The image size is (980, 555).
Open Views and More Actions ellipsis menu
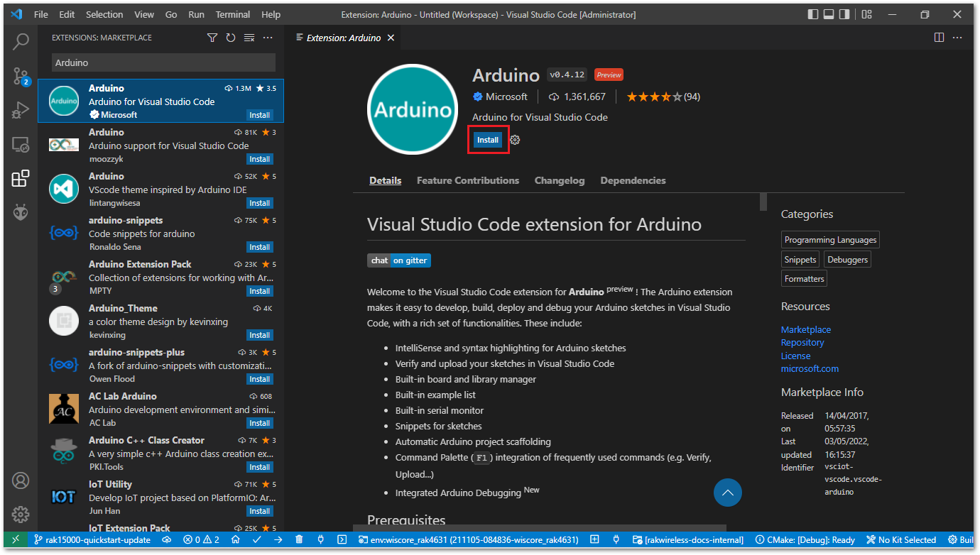(268, 38)
